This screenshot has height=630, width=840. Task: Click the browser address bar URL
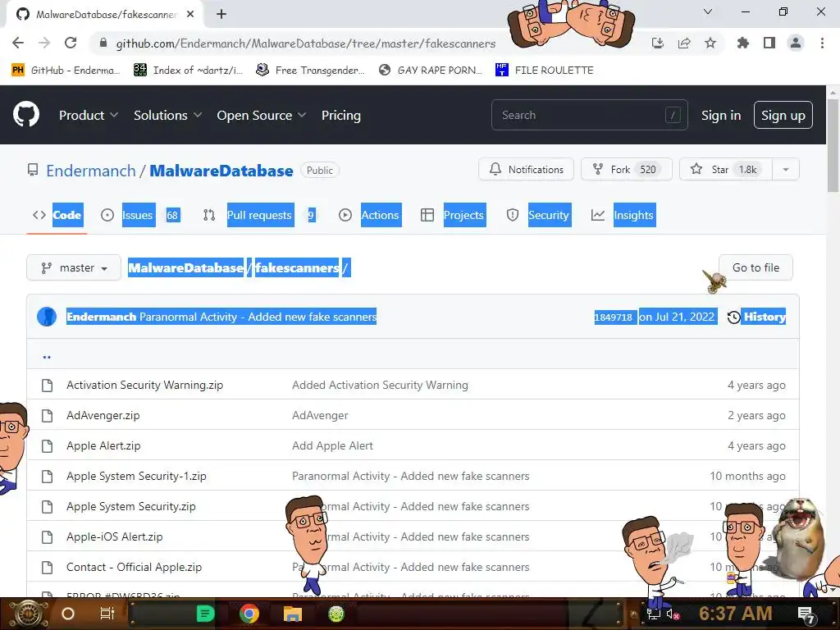click(305, 43)
